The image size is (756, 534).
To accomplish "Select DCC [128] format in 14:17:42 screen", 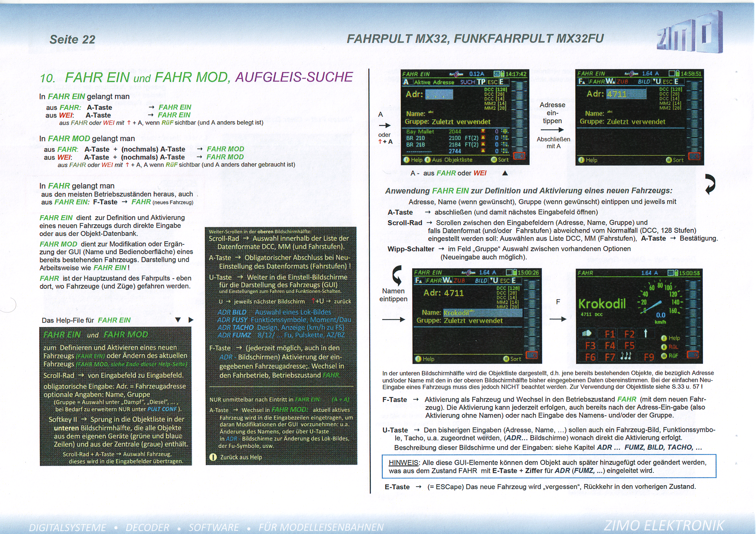I will (x=495, y=89).
